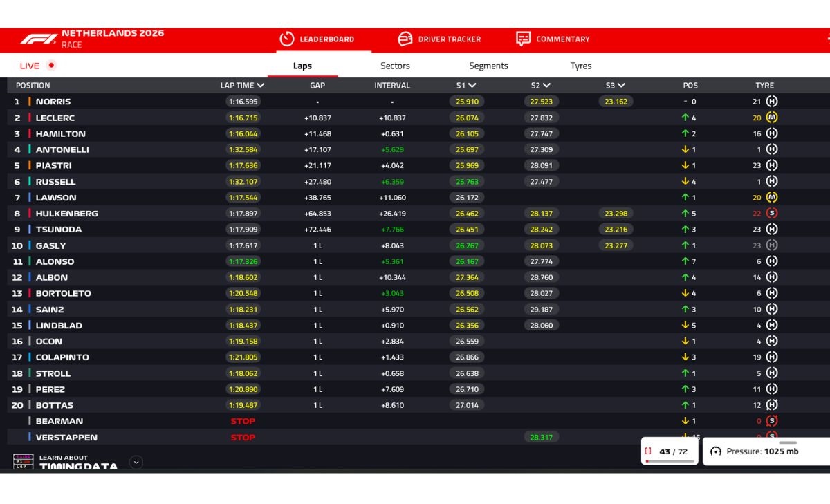The width and height of the screenshot is (830, 504).
Task: Click the weather panel grab handle
Action: tap(788, 442)
